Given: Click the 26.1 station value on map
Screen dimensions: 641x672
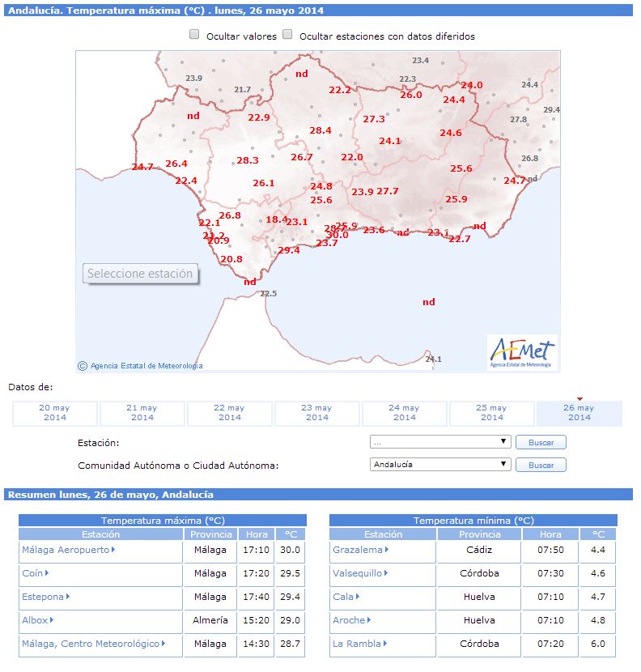Looking at the screenshot, I should (264, 183).
